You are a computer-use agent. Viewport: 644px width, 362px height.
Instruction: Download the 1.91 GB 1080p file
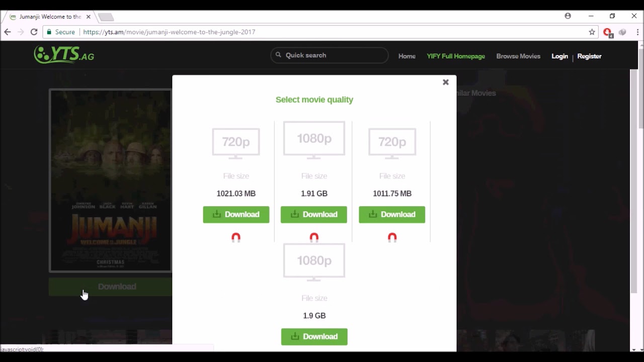pyautogui.click(x=314, y=214)
